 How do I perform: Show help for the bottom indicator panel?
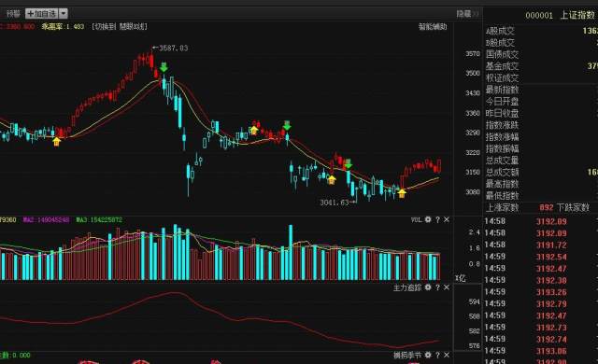(438, 355)
